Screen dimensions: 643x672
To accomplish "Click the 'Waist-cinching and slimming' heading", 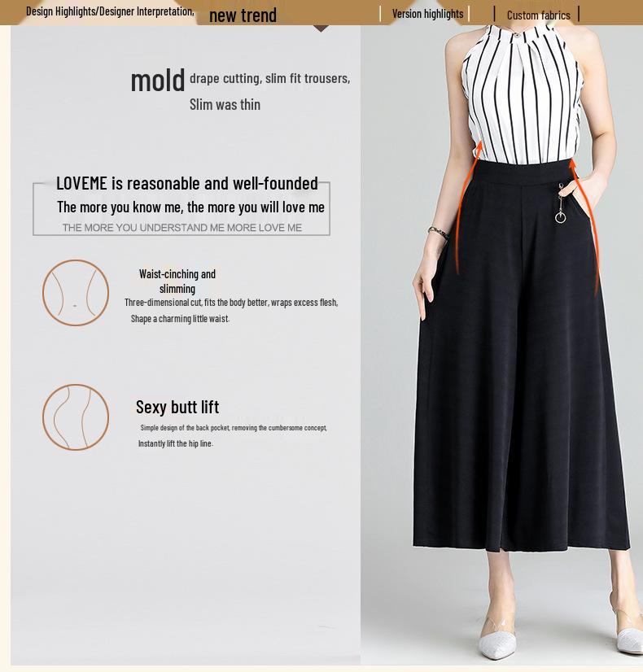I will click(177, 281).
